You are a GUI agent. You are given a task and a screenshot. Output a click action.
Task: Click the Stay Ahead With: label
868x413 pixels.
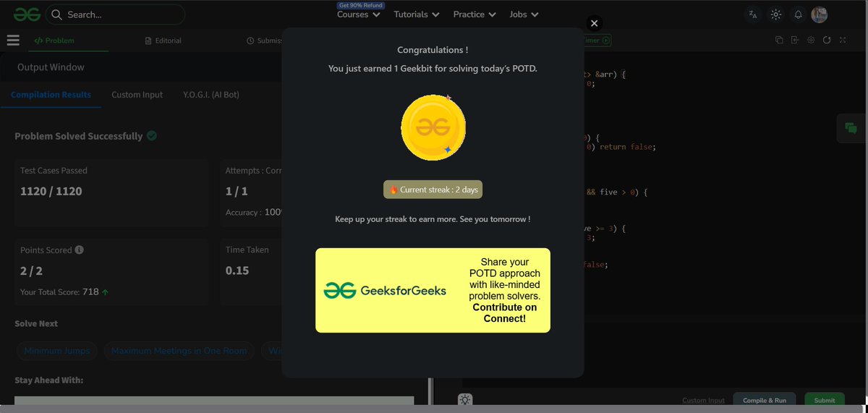pos(49,380)
